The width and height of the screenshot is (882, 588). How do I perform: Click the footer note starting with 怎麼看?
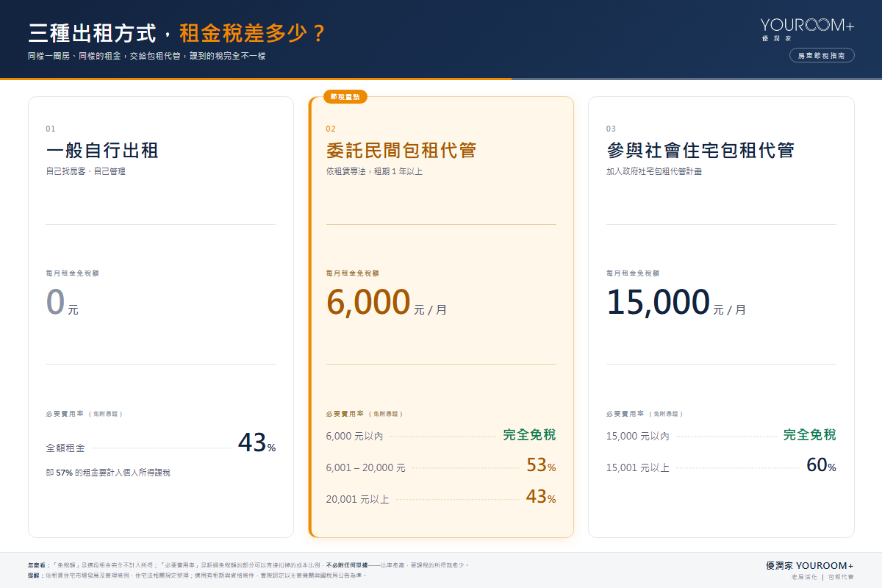(248, 565)
